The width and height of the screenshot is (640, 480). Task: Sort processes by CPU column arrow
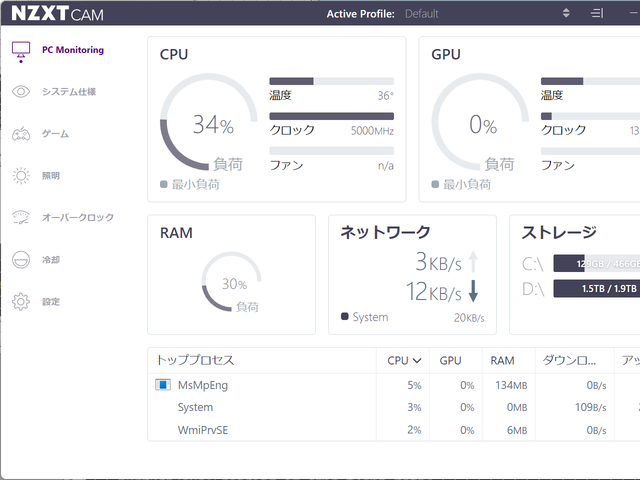[x=416, y=361]
